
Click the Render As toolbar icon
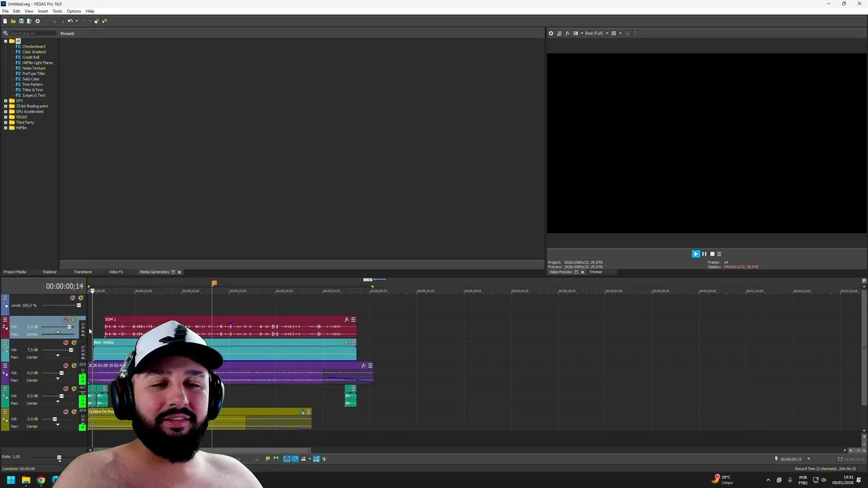pos(29,21)
